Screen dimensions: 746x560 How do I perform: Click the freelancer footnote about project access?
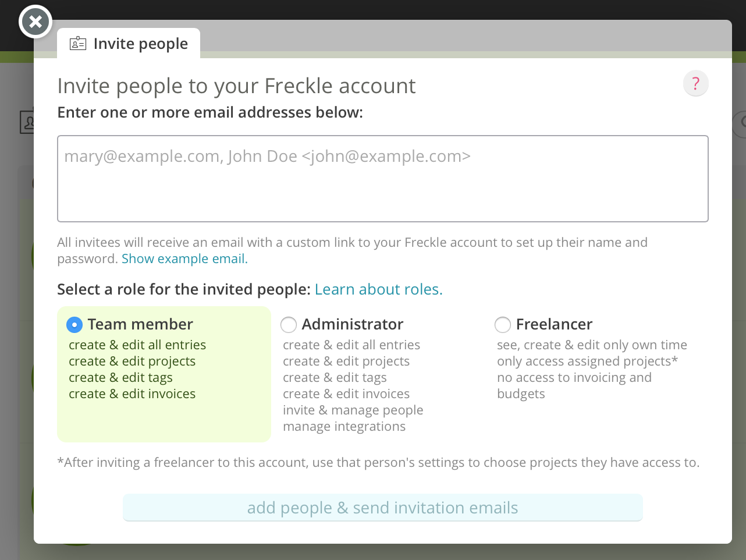tap(378, 462)
